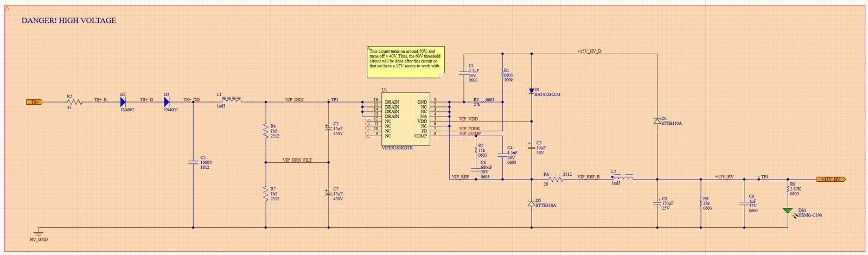
Task: Click the VIP_DRN_FILT net label
Action: (x=297, y=160)
